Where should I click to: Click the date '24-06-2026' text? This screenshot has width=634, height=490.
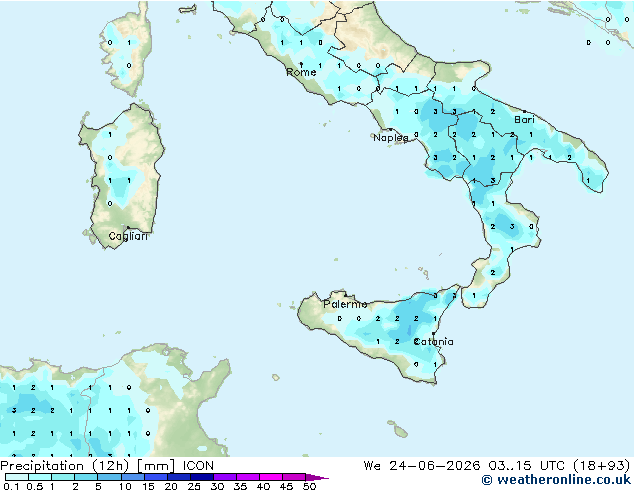pos(435,466)
